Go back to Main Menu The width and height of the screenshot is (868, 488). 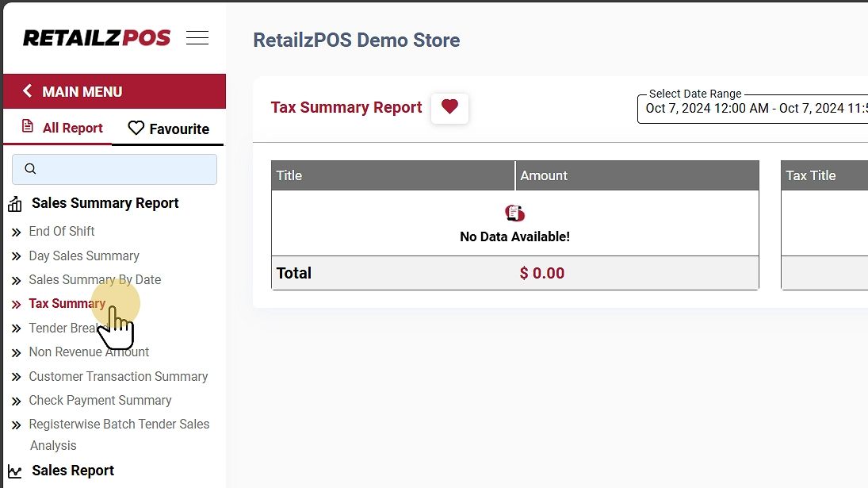pyautogui.click(x=82, y=91)
